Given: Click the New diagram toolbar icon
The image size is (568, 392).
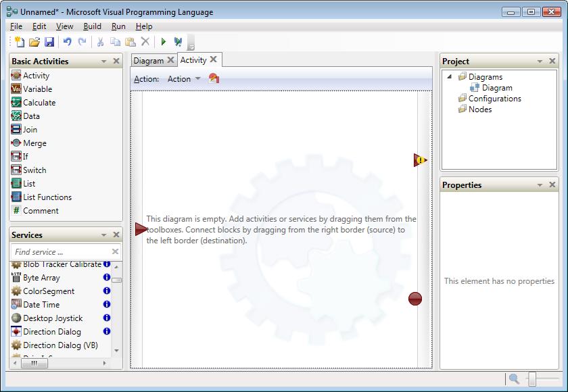Looking at the screenshot, I should coord(19,42).
